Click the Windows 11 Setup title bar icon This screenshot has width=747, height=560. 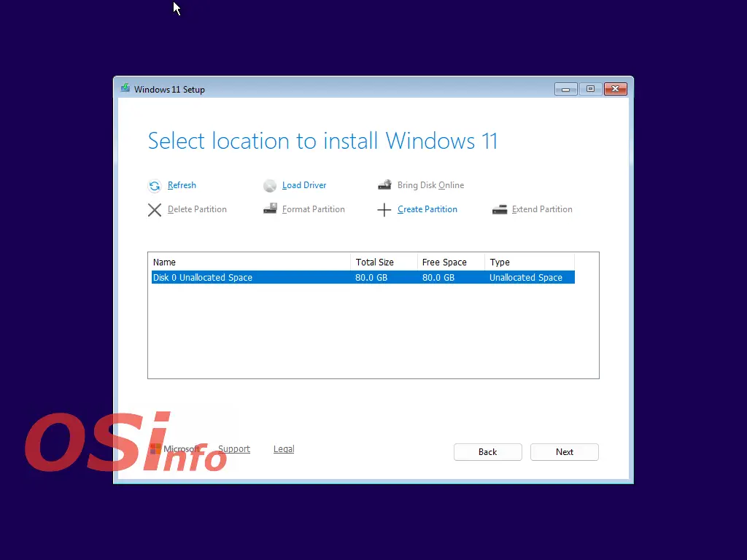(125, 89)
